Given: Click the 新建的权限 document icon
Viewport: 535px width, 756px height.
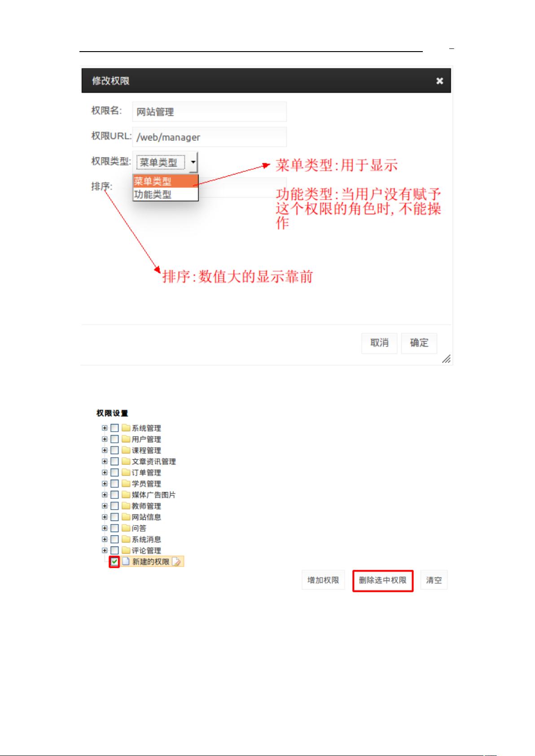Looking at the screenshot, I should tap(126, 561).
